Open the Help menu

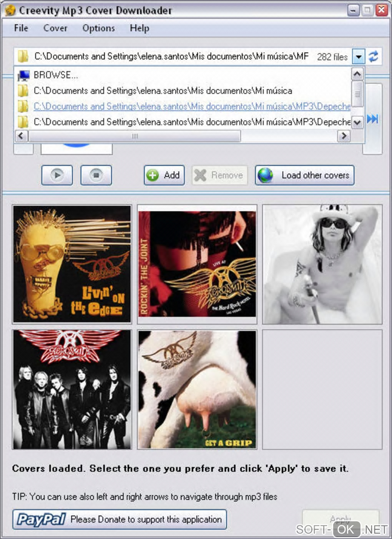click(140, 28)
